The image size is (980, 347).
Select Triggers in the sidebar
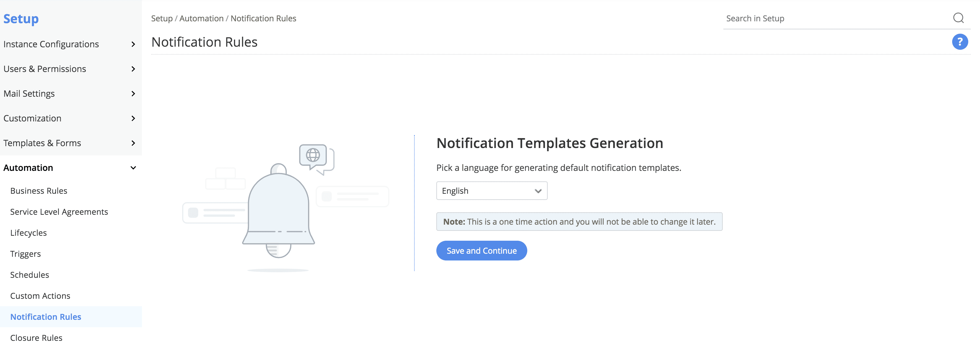coord(25,253)
